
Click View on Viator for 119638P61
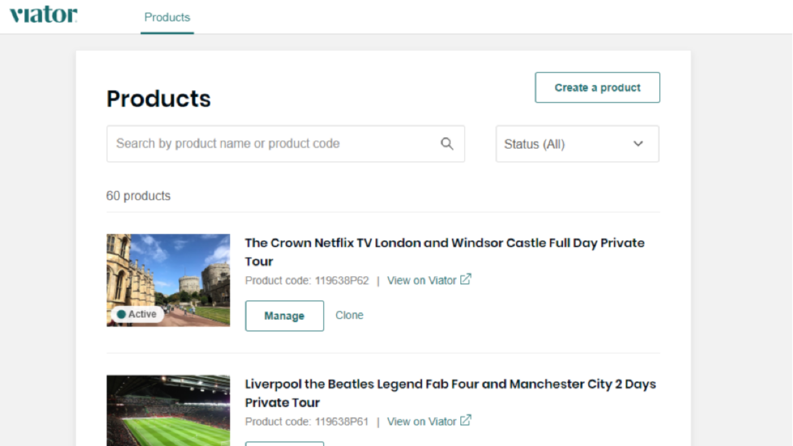pos(422,422)
